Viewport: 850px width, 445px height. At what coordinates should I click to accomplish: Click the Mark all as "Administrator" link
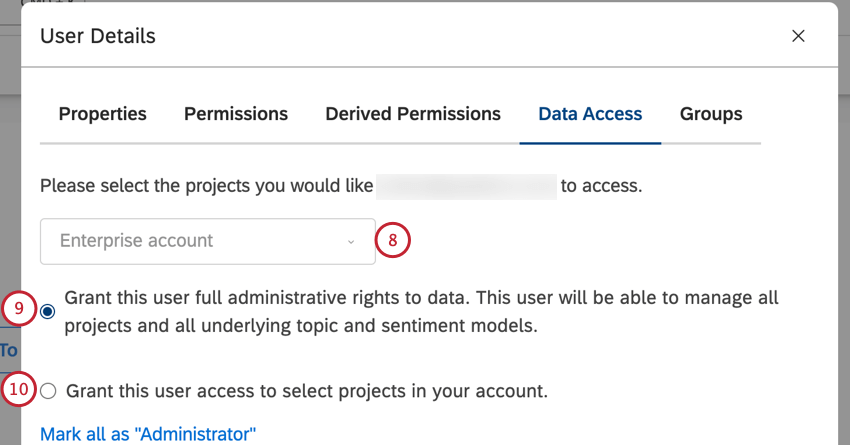click(148, 434)
